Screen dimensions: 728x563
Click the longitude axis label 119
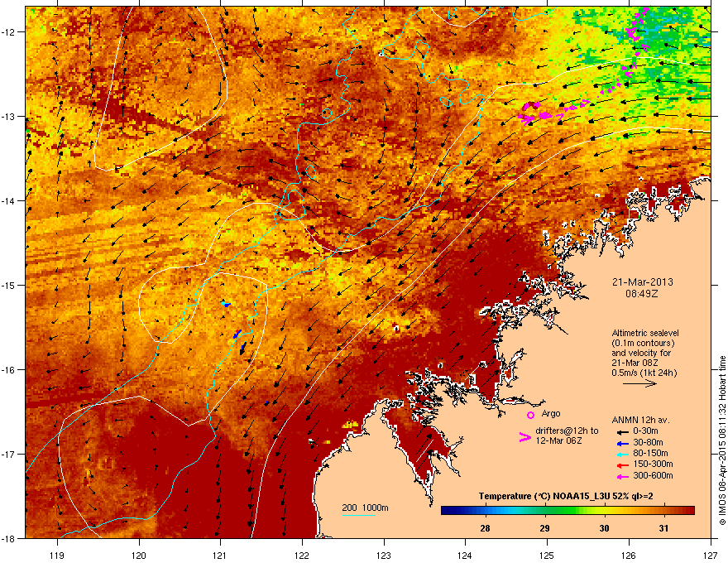pos(57,555)
